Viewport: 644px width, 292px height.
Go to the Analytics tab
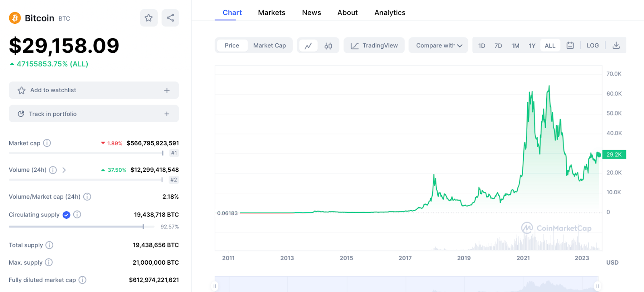pos(390,12)
